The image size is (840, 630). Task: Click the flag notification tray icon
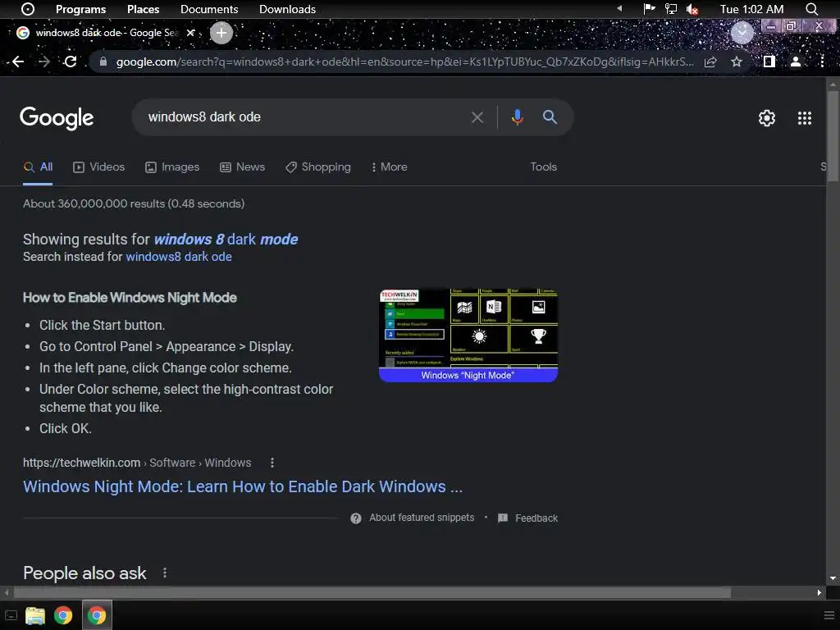click(650, 9)
